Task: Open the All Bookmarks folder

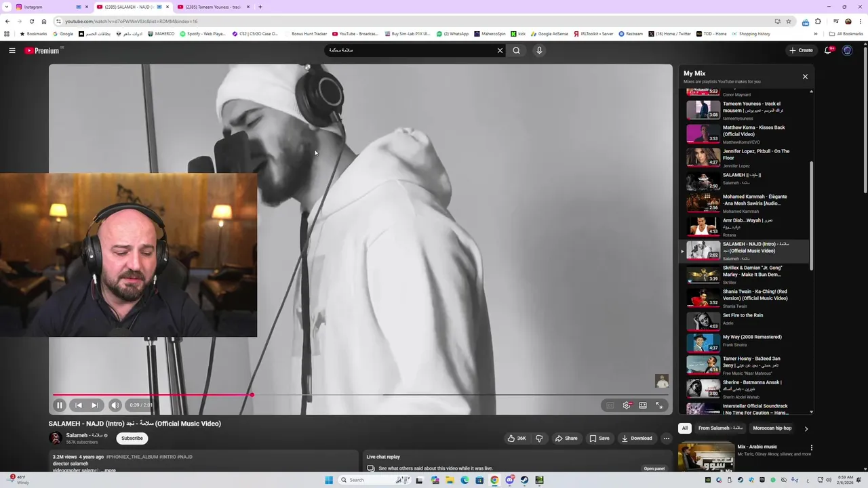Action: point(846,34)
